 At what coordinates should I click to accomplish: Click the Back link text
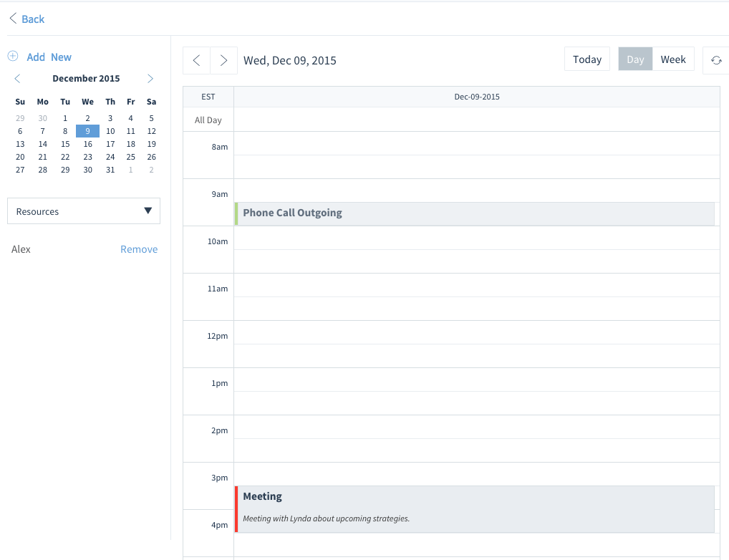pyautogui.click(x=33, y=19)
